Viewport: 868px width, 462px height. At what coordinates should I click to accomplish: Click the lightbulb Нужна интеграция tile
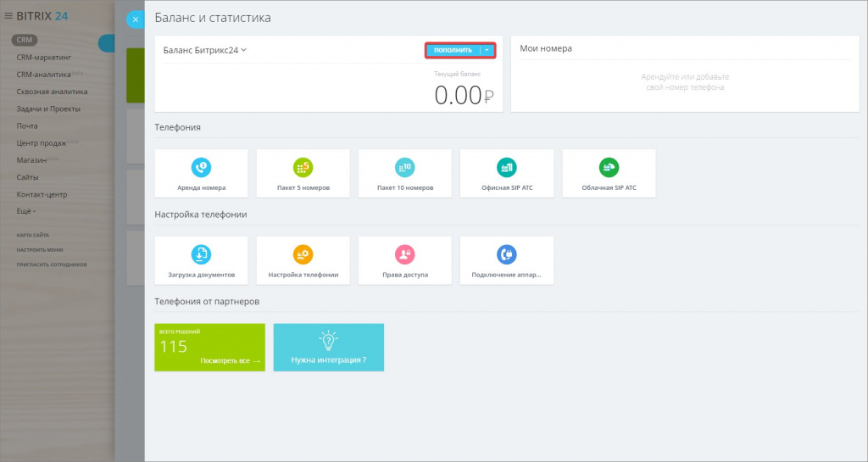(x=328, y=347)
